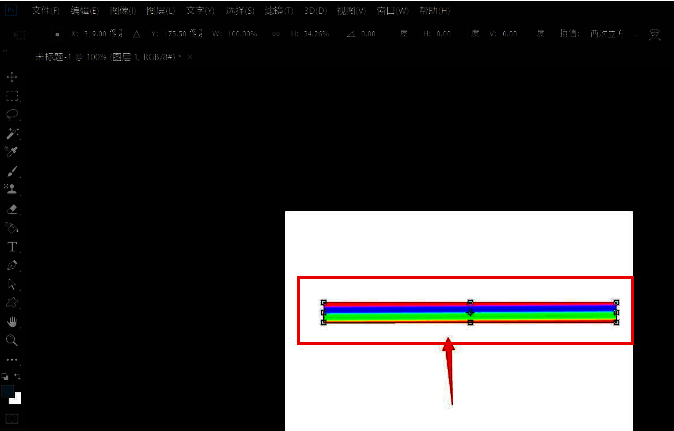The width and height of the screenshot is (674, 431).
Task: Choose the Type (T) tool
Action: (12, 246)
